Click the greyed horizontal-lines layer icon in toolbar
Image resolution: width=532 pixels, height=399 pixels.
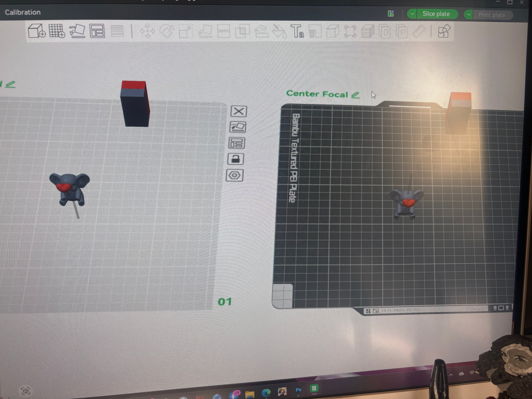[117, 31]
